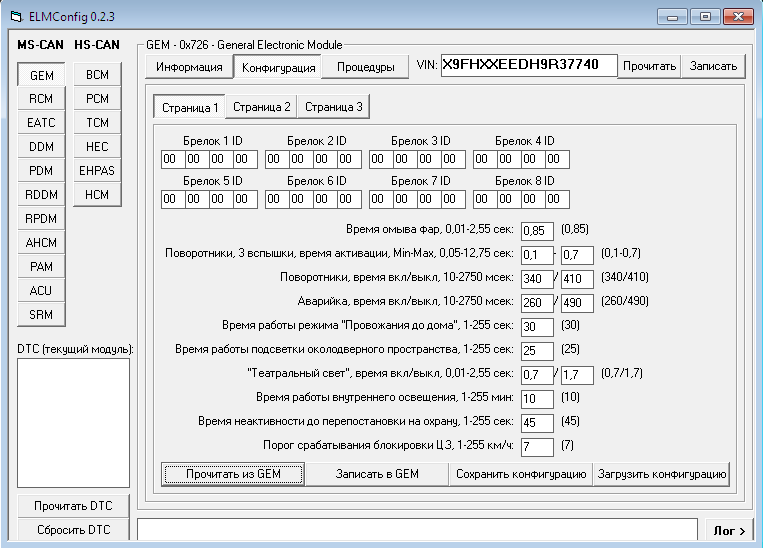Click Загрузить конфигурацию button

(662, 473)
